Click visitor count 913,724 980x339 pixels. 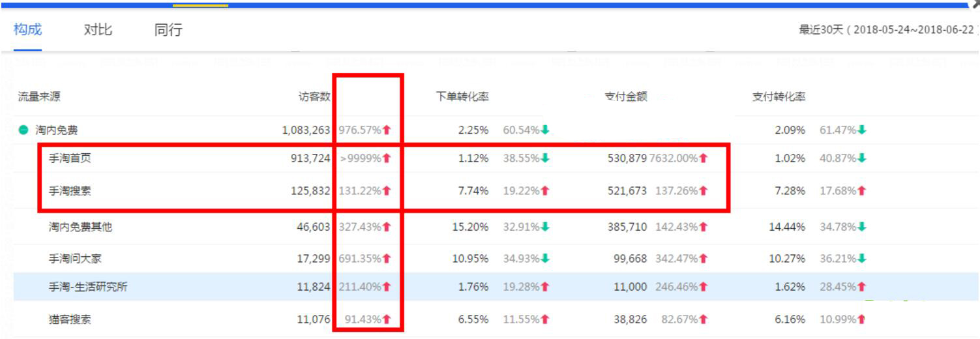[311, 158]
